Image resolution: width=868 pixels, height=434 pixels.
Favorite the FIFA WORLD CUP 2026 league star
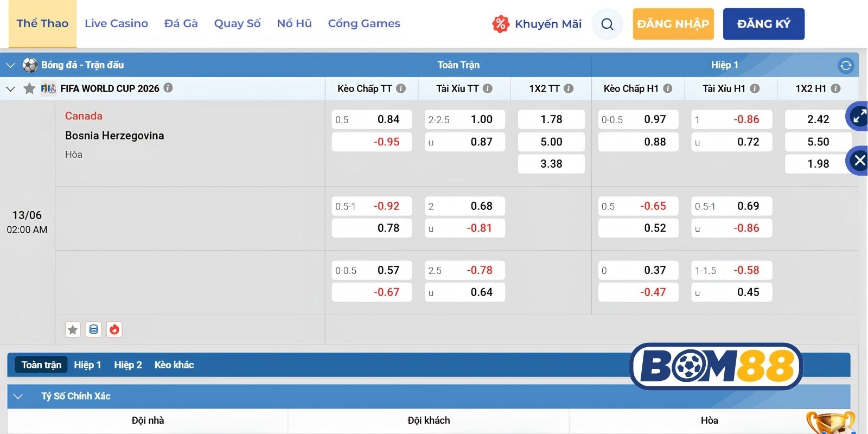[x=29, y=88]
